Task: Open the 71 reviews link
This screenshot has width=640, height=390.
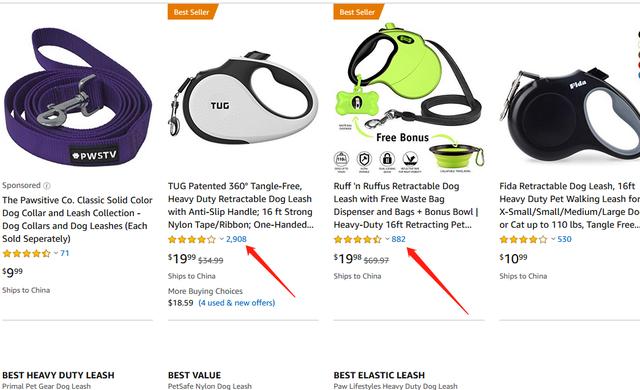Action: [x=64, y=253]
